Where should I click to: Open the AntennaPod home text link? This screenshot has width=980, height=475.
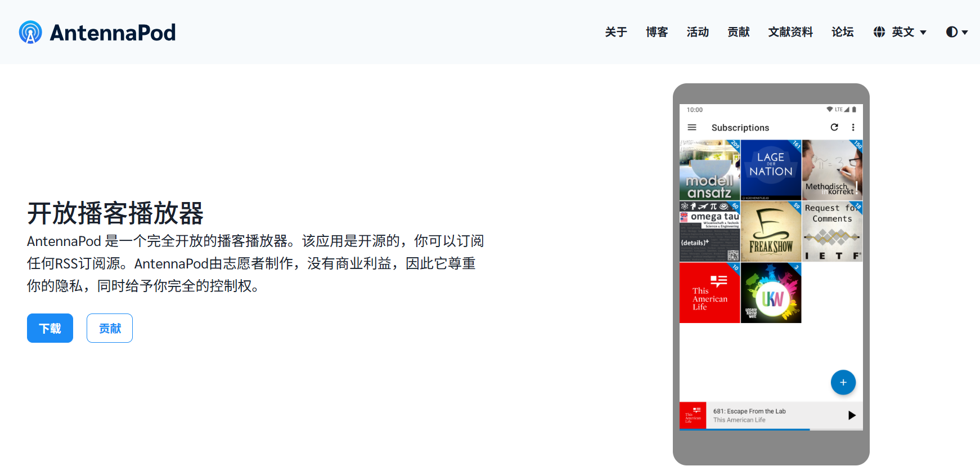point(113,33)
